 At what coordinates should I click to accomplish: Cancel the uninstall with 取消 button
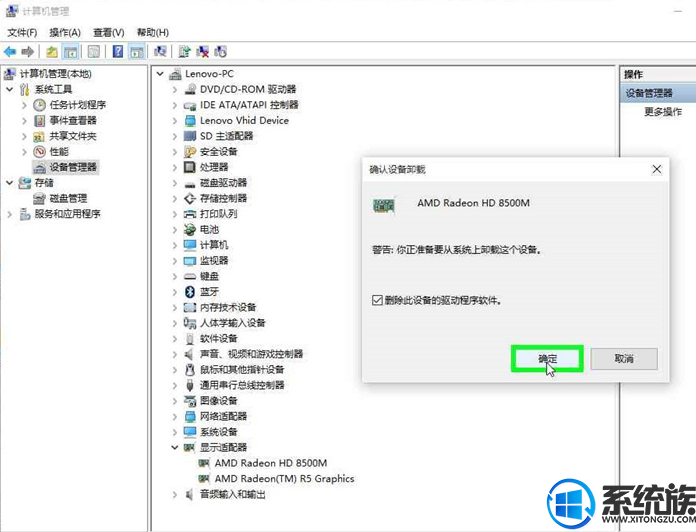coord(624,359)
